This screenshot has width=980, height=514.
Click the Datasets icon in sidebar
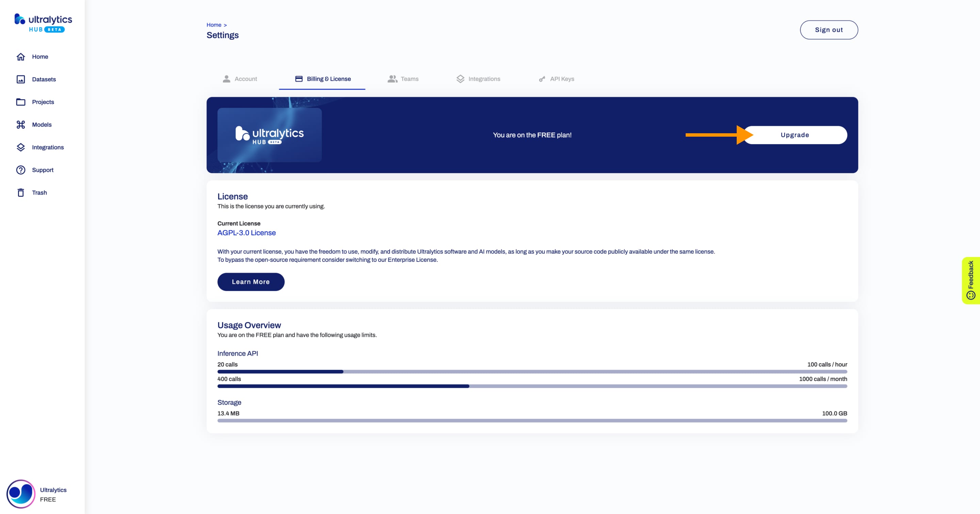[x=20, y=79]
